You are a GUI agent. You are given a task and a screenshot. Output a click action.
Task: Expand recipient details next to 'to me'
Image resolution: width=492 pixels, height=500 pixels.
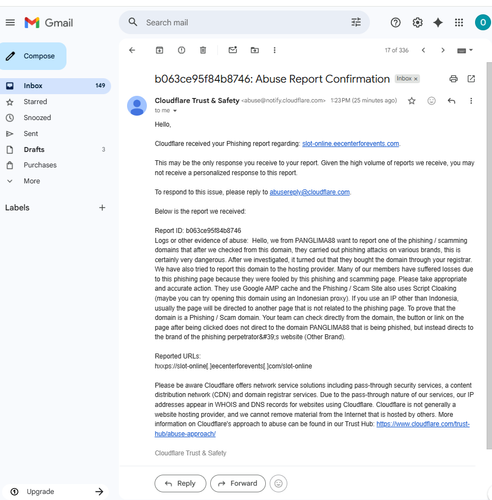(175, 111)
